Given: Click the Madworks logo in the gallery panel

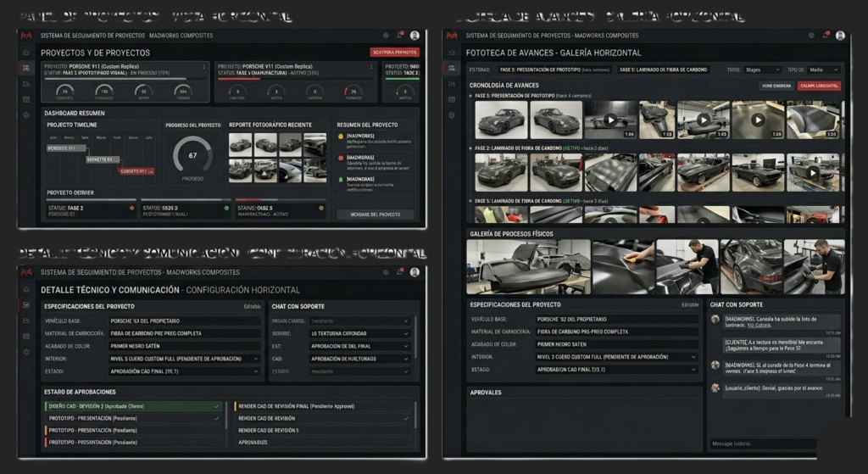Looking at the screenshot, I should point(452,36).
